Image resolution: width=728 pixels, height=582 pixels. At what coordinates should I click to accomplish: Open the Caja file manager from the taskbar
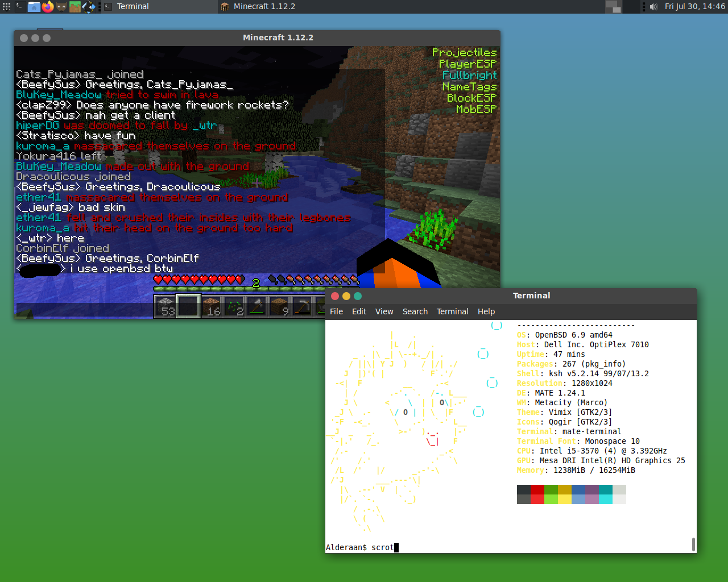tap(34, 6)
